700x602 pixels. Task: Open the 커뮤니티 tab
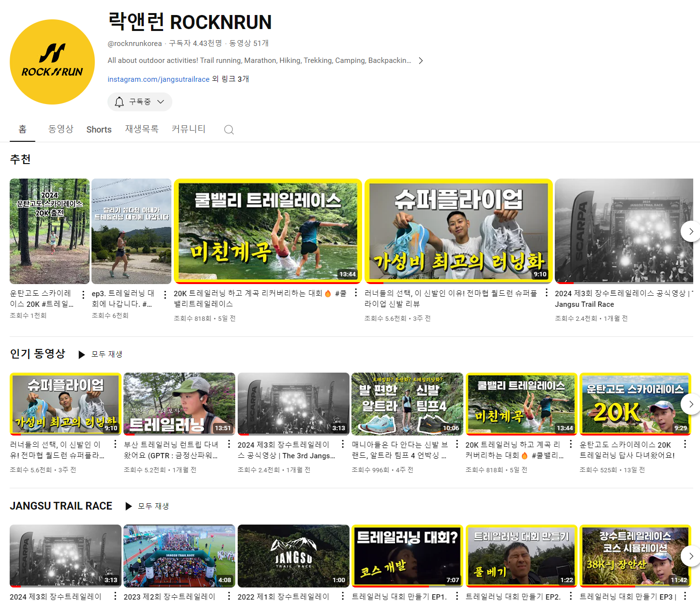click(x=188, y=129)
